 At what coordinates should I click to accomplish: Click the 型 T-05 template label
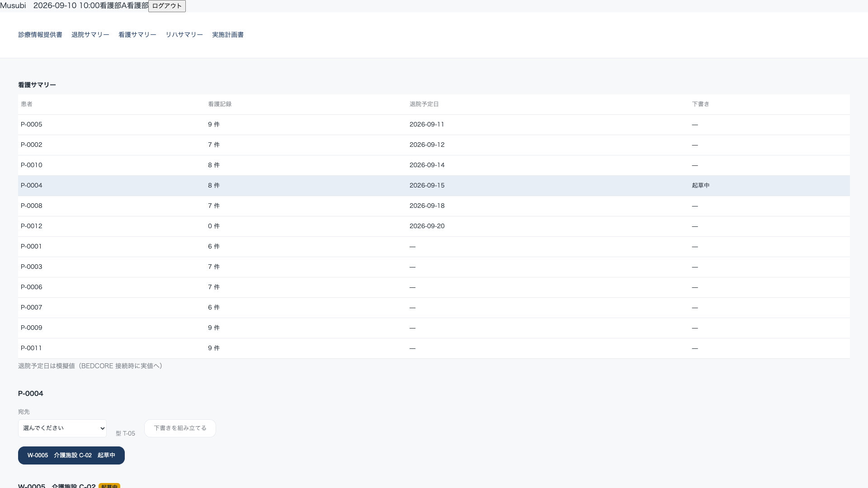pos(125,434)
